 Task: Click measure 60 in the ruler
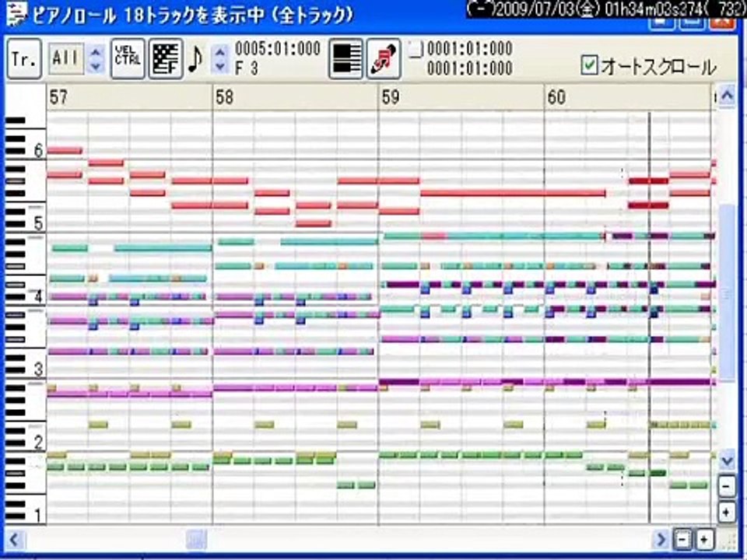tap(556, 97)
